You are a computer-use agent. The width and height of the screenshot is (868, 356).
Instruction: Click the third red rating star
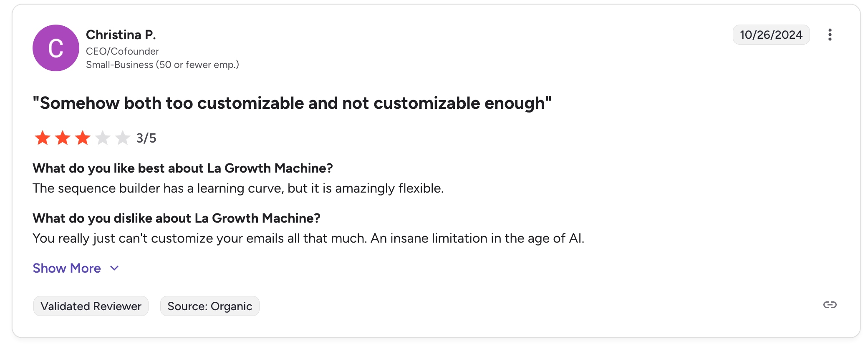(x=83, y=138)
